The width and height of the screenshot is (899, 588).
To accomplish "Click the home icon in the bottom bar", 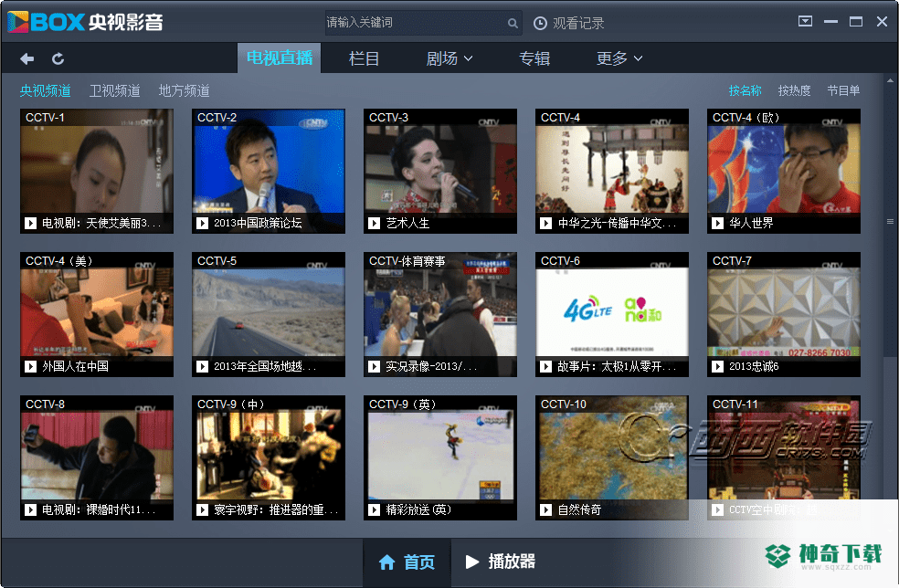I will (387, 562).
